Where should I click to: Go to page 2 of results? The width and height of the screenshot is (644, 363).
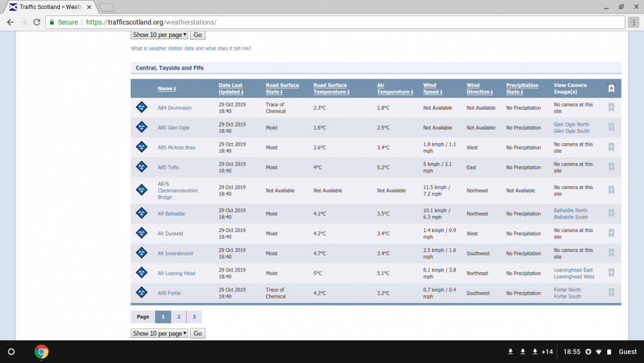coord(178,317)
